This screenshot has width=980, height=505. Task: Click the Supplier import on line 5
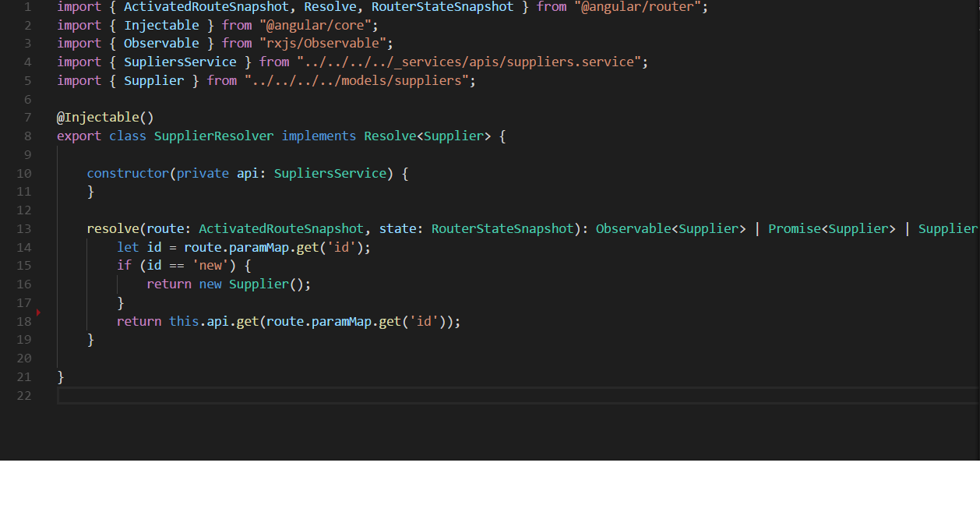pos(153,79)
